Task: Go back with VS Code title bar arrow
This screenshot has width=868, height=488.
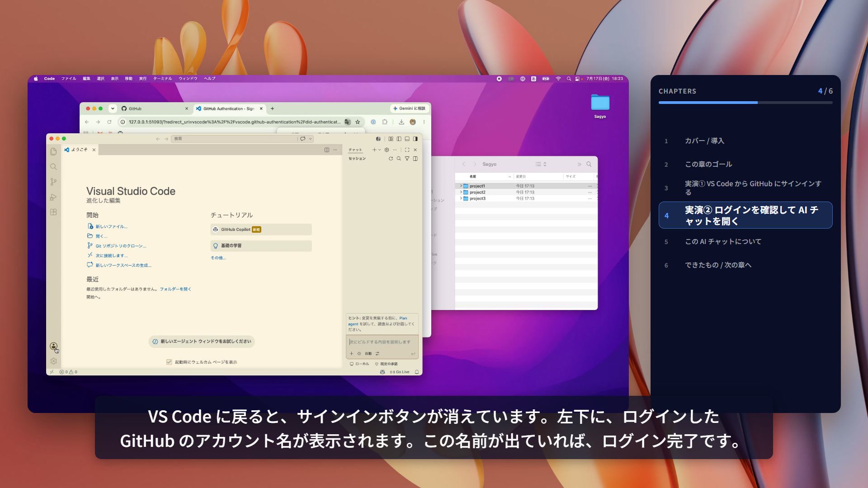Action: coord(158,139)
